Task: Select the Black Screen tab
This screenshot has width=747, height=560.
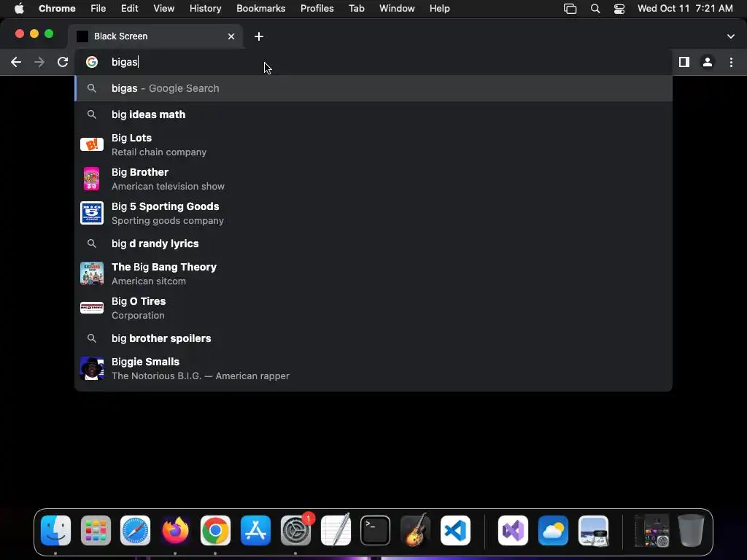Action: point(156,36)
